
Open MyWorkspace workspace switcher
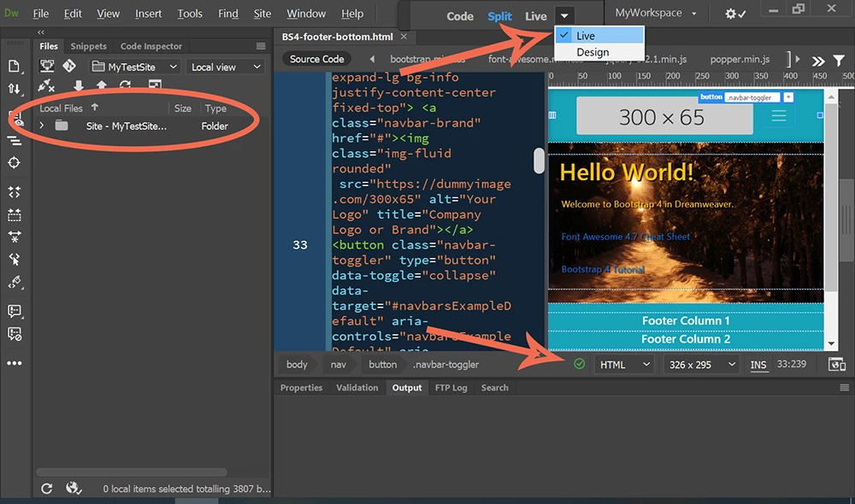(656, 13)
